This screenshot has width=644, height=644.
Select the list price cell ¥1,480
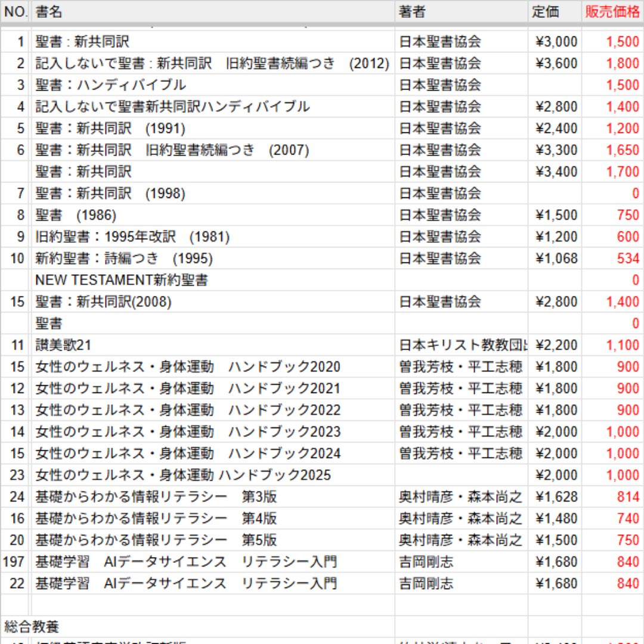555,518
